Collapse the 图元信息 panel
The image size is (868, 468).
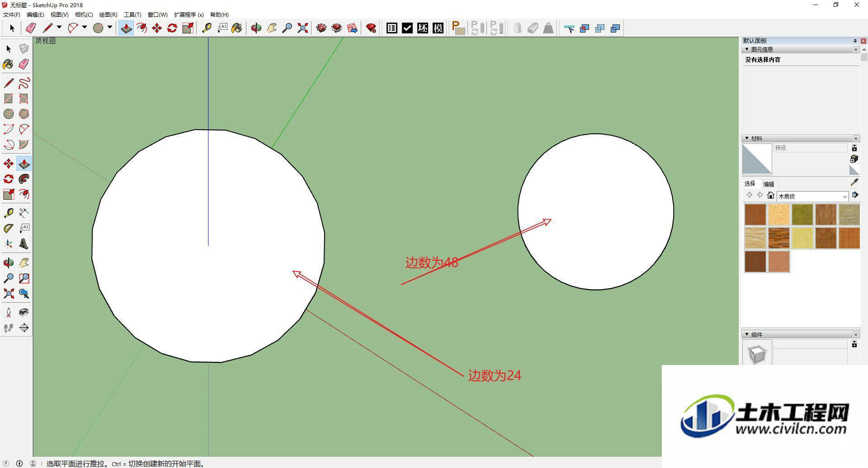click(747, 49)
